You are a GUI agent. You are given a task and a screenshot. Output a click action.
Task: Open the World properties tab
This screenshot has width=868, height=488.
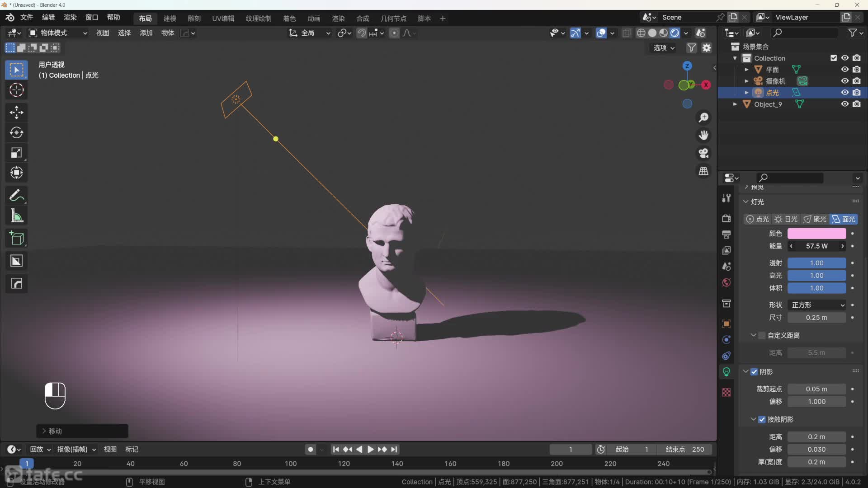[726, 282]
